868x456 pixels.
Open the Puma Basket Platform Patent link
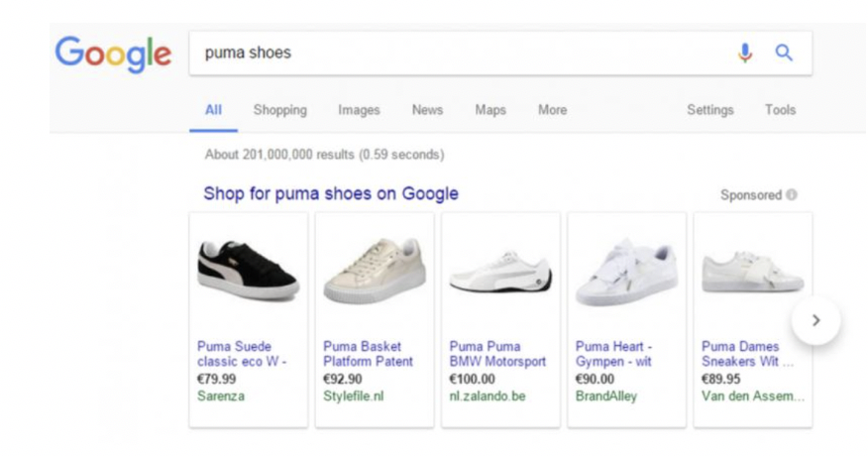click(368, 354)
